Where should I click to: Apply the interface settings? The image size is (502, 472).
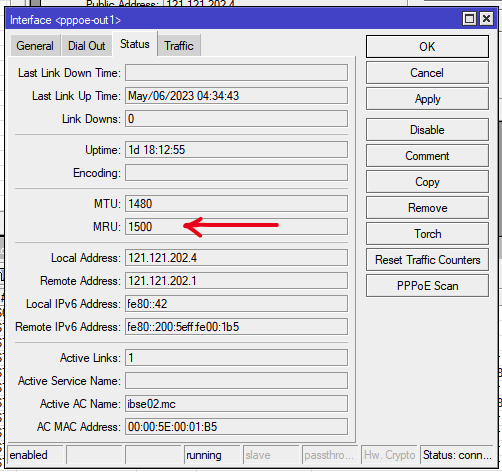pos(427,99)
